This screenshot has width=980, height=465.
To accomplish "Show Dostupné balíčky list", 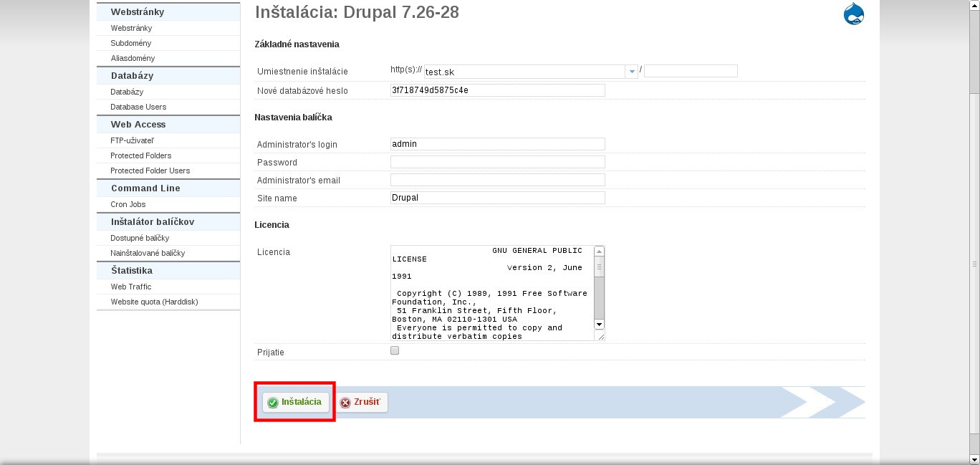I will [x=140, y=238].
